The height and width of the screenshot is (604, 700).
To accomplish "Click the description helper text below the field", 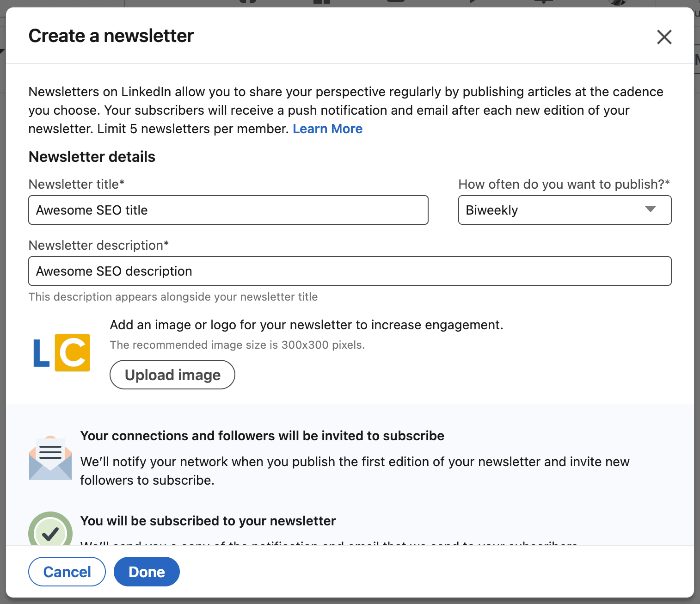I will (x=173, y=297).
